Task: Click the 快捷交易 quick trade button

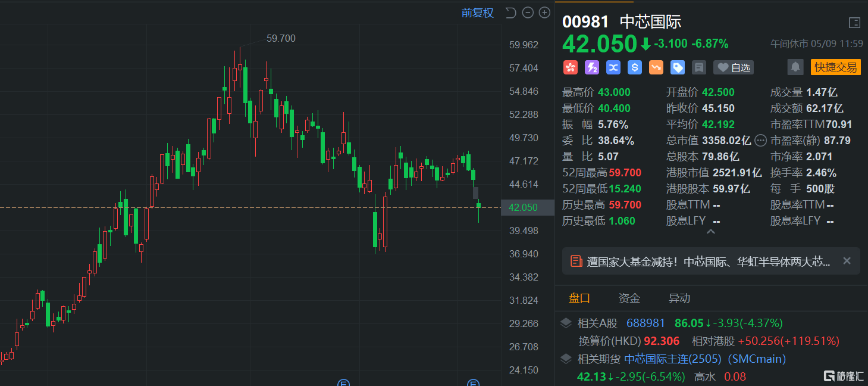Action: pos(836,67)
